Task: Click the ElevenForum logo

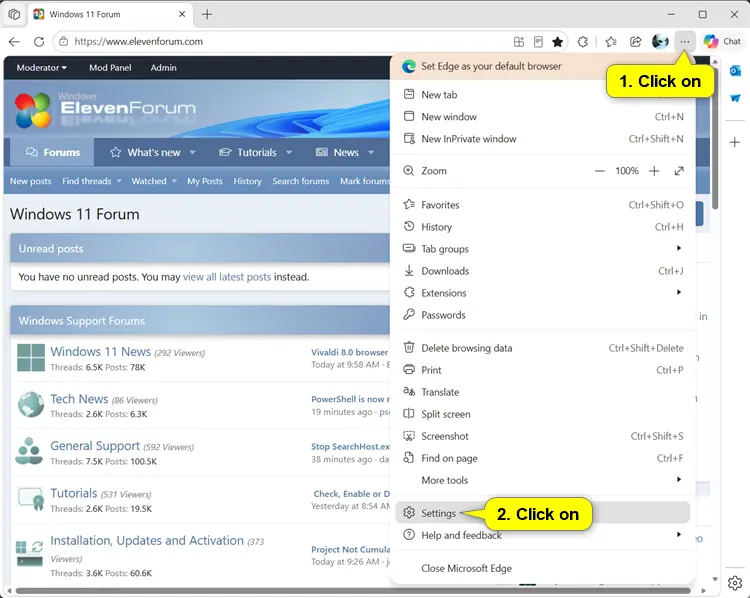Action: [x=105, y=111]
